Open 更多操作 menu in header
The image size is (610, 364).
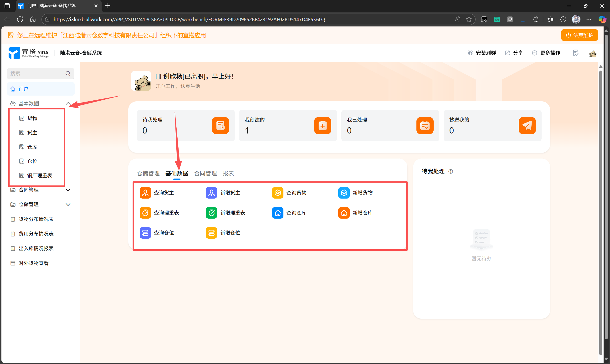click(x=547, y=53)
